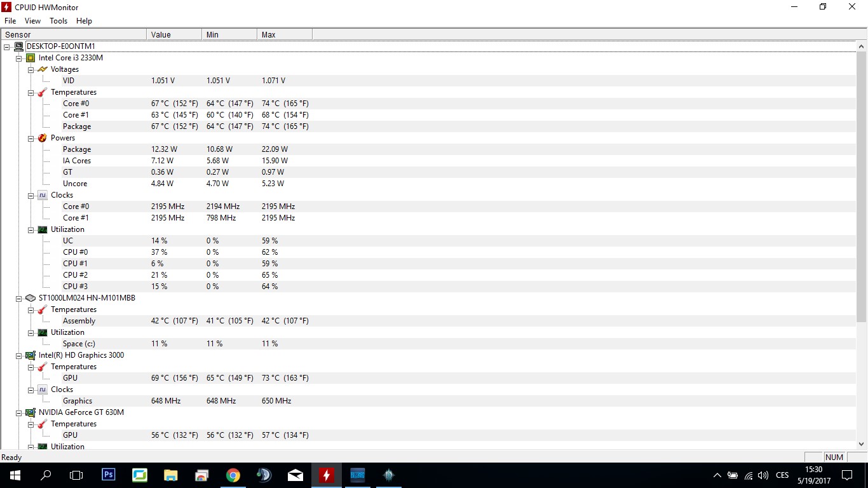
Task: Open the File menu
Action: 10,21
